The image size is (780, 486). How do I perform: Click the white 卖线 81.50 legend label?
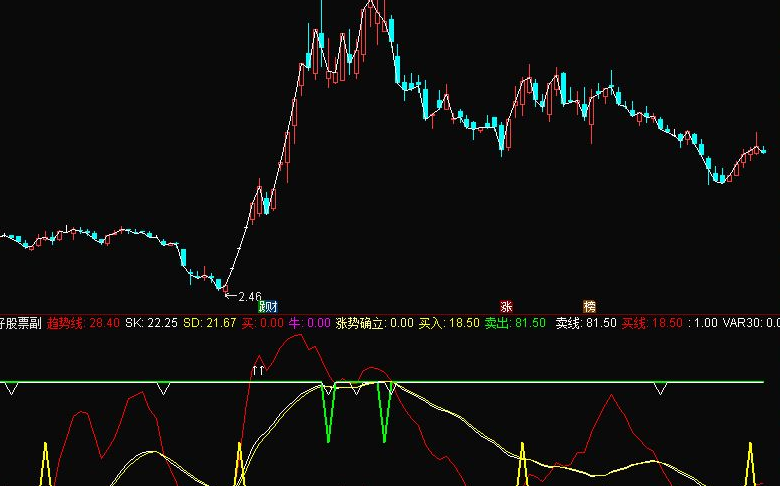(586, 323)
